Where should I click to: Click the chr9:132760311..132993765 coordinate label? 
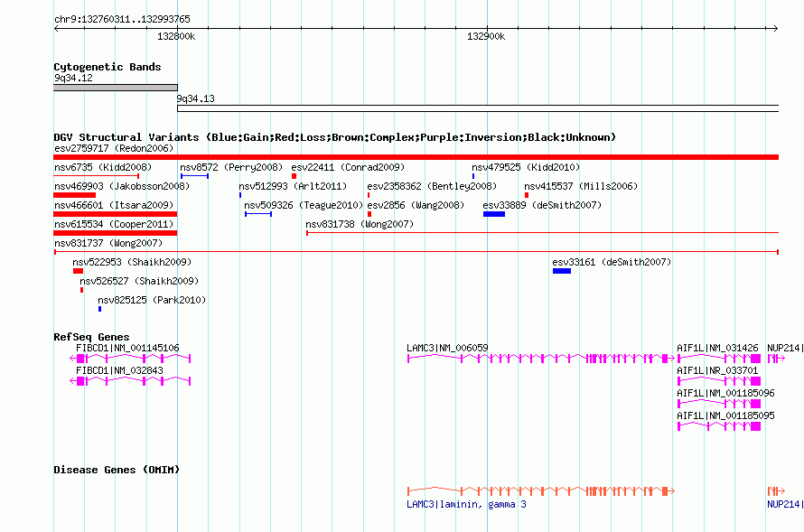[x=122, y=19]
